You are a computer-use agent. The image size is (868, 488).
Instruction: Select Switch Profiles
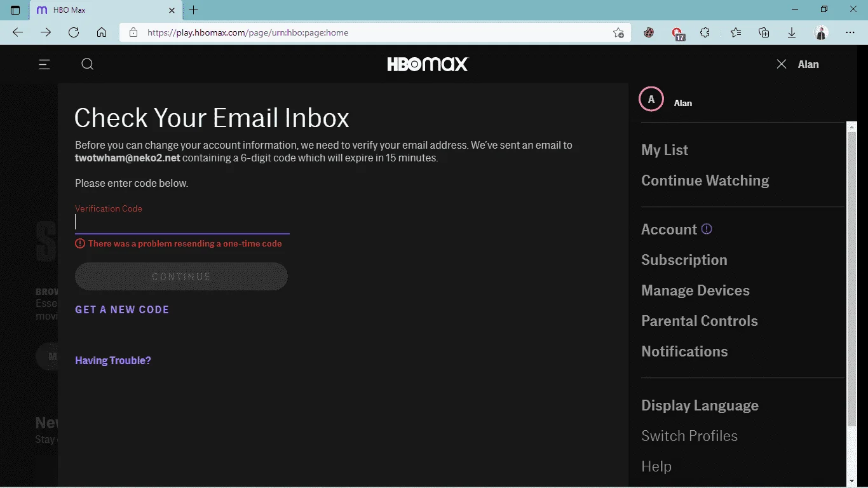[689, 436]
